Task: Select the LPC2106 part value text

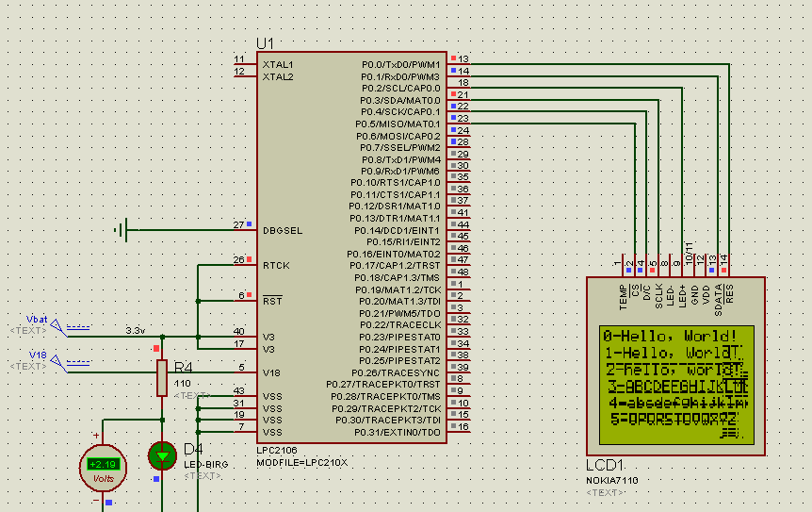Action: pos(277,451)
